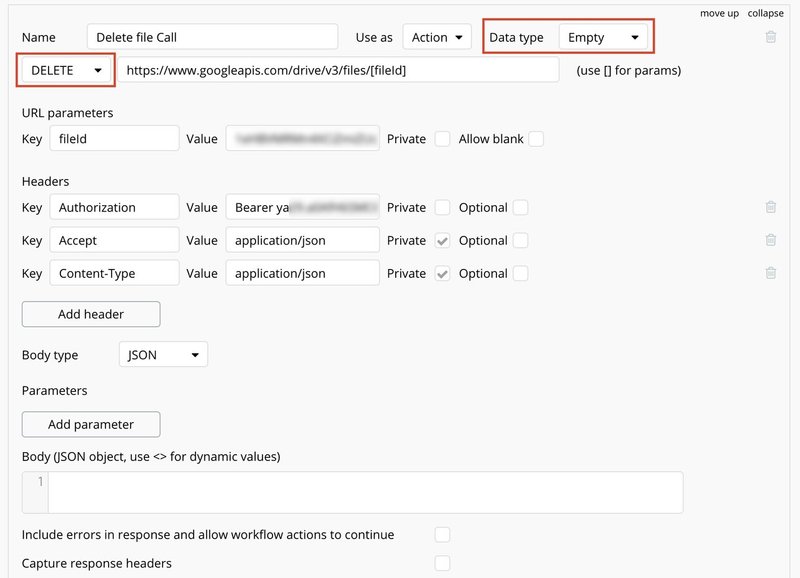Viewport: 800px width, 578px height.
Task: Click the fileId key input field
Action: click(x=114, y=139)
